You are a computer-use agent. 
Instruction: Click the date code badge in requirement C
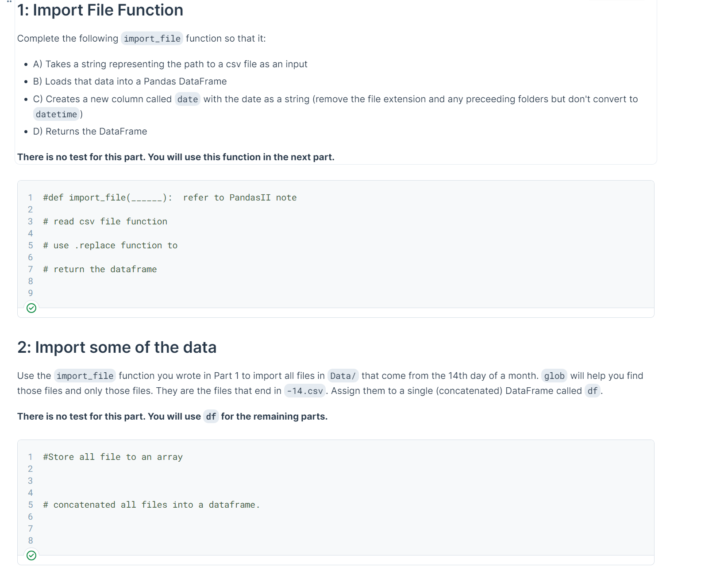click(x=187, y=99)
